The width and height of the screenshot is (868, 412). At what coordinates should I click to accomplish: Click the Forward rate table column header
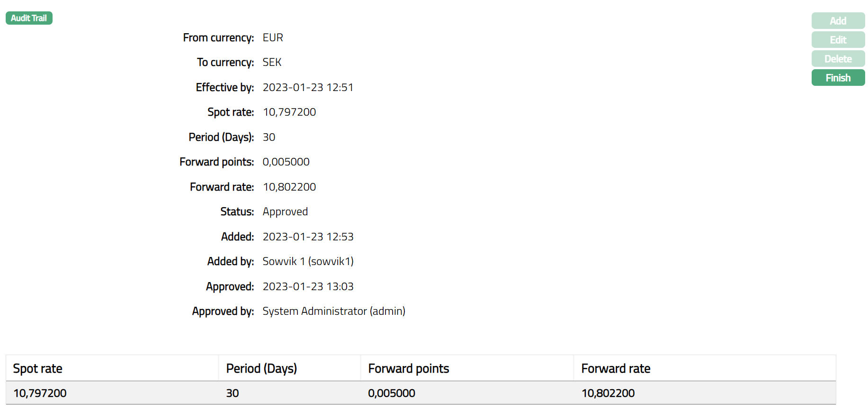(x=616, y=368)
